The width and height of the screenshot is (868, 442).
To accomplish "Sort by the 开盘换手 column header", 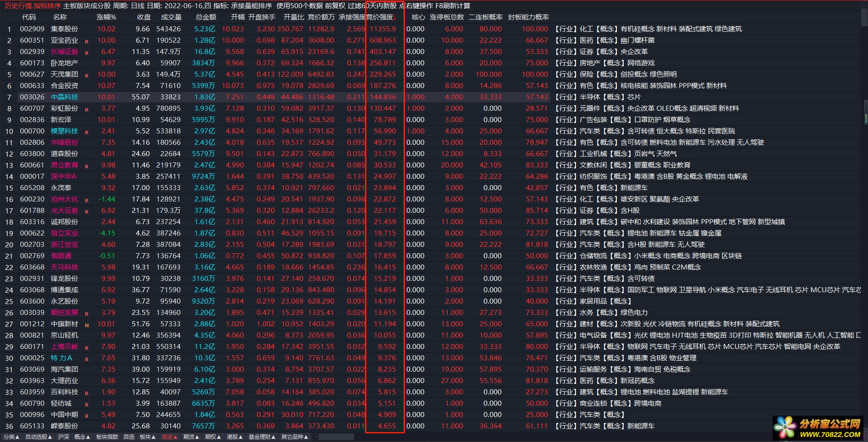I will (261, 17).
